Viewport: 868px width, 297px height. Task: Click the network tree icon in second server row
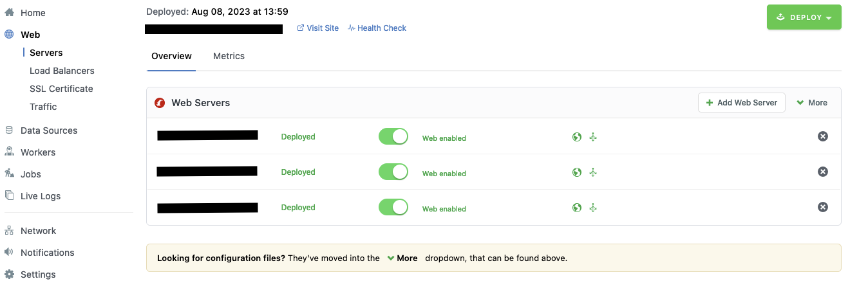(x=594, y=172)
